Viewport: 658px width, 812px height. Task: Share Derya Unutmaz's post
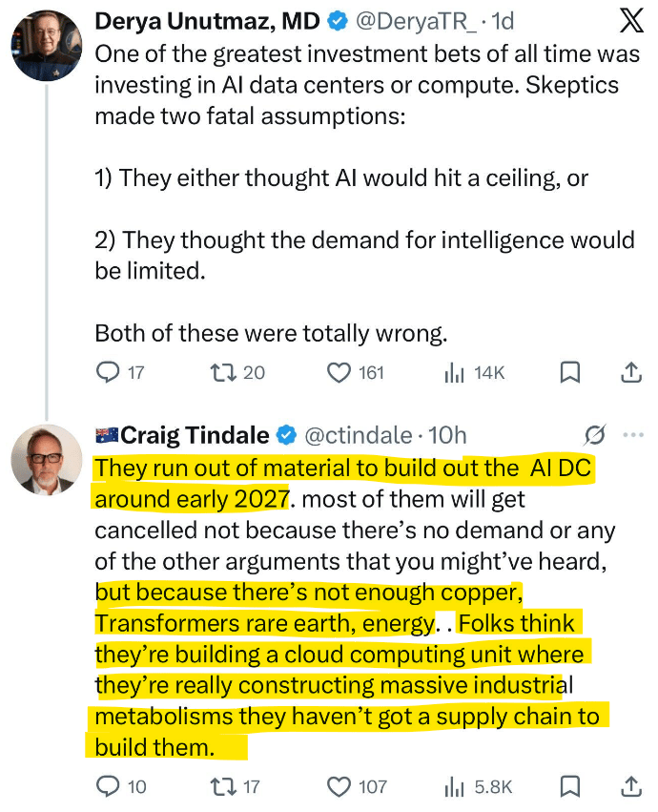pos(630,372)
